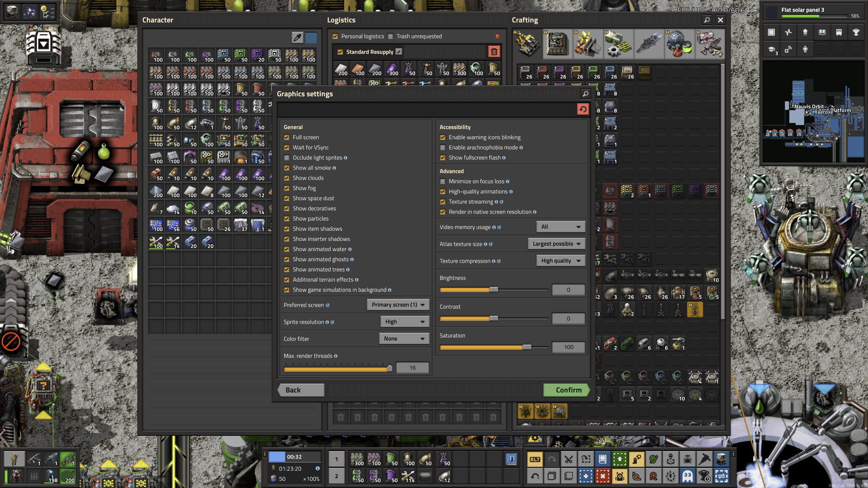The image size is (868, 488).
Task: Enable Occlude light sprites
Action: [x=287, y=158]
